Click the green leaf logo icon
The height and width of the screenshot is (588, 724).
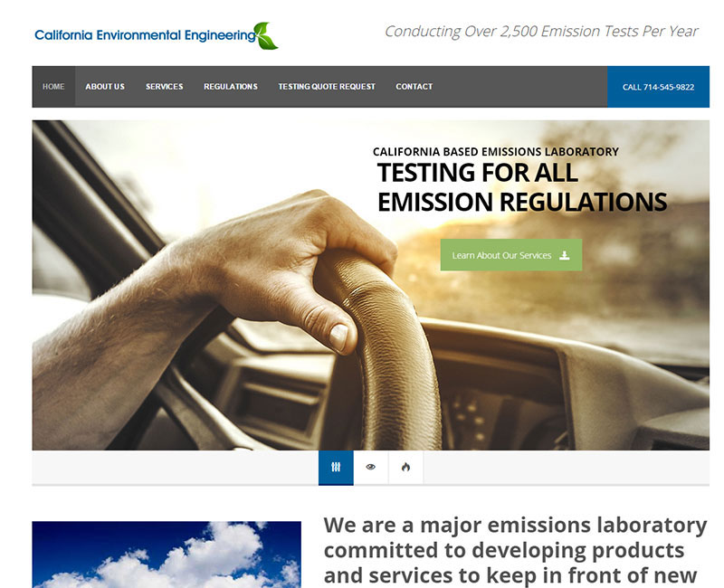pos(266,36)
